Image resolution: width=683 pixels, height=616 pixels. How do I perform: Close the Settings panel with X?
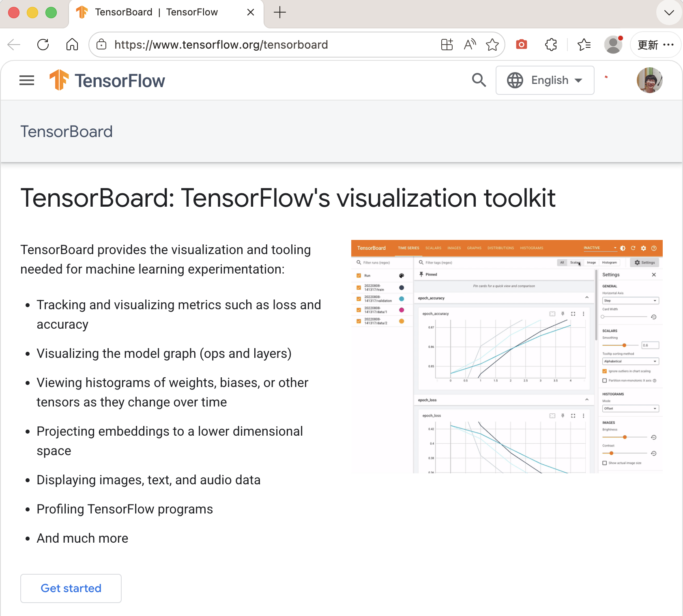point(654,275)
